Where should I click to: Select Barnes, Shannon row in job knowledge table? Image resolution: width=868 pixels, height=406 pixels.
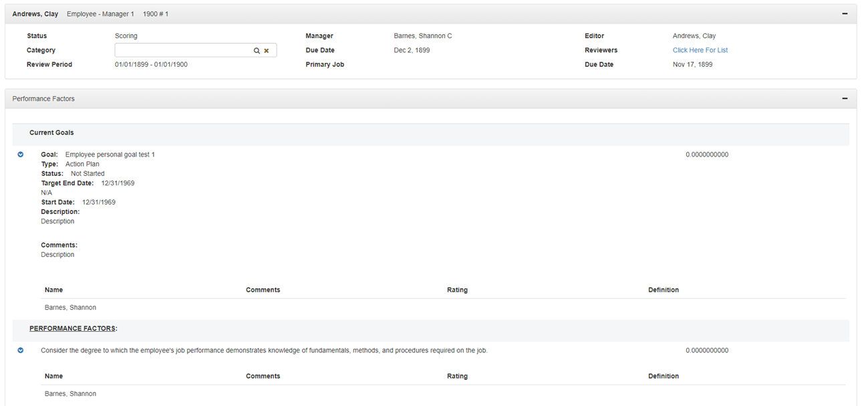tap(70, 394)
